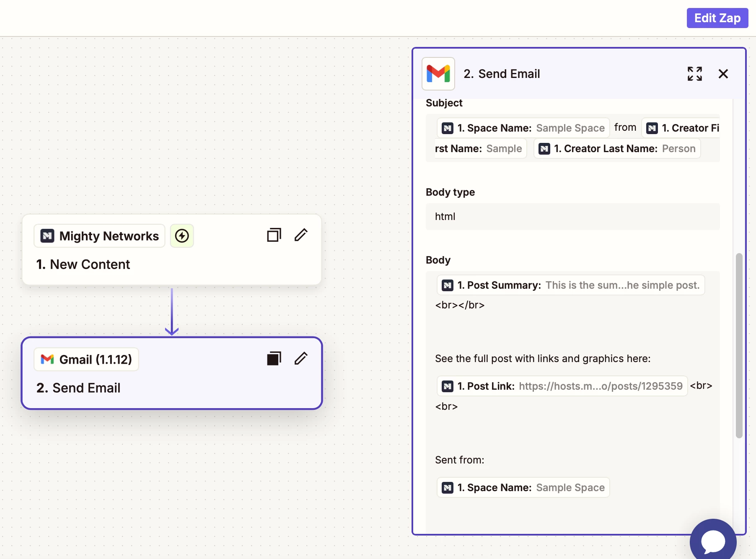Expand the Send Email panel to fullscreen
The image size is (756, 559).
pos(694,74)
